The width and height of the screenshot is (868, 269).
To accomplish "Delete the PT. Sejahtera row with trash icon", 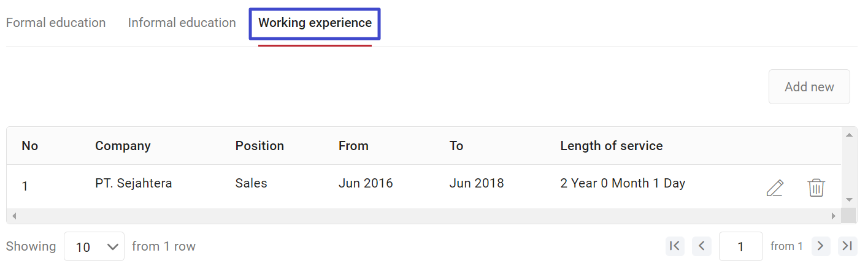I will tap(816, 188).
